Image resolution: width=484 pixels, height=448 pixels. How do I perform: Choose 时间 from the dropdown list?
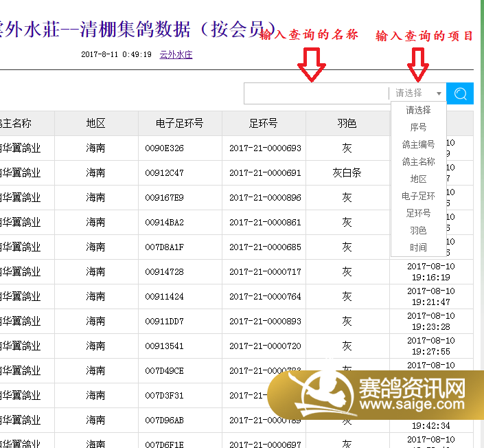tap(418, 247)
